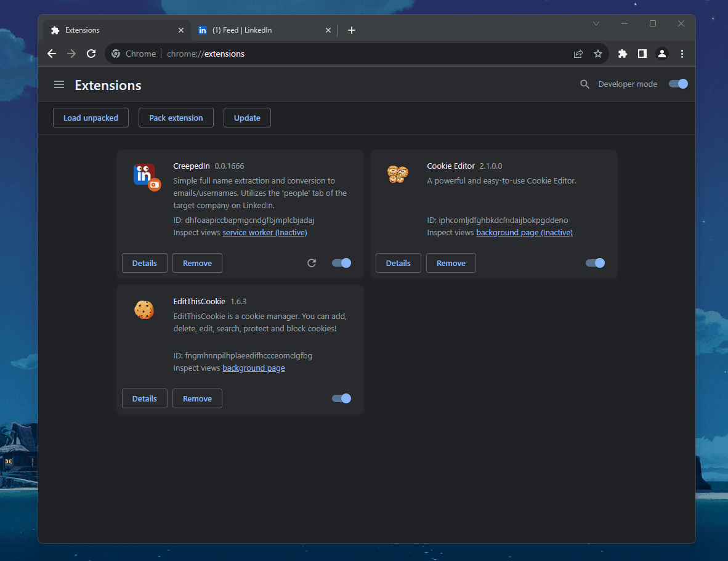Bookmark this tab with star icon
The image size is (728, 561).
pos(598,54)
